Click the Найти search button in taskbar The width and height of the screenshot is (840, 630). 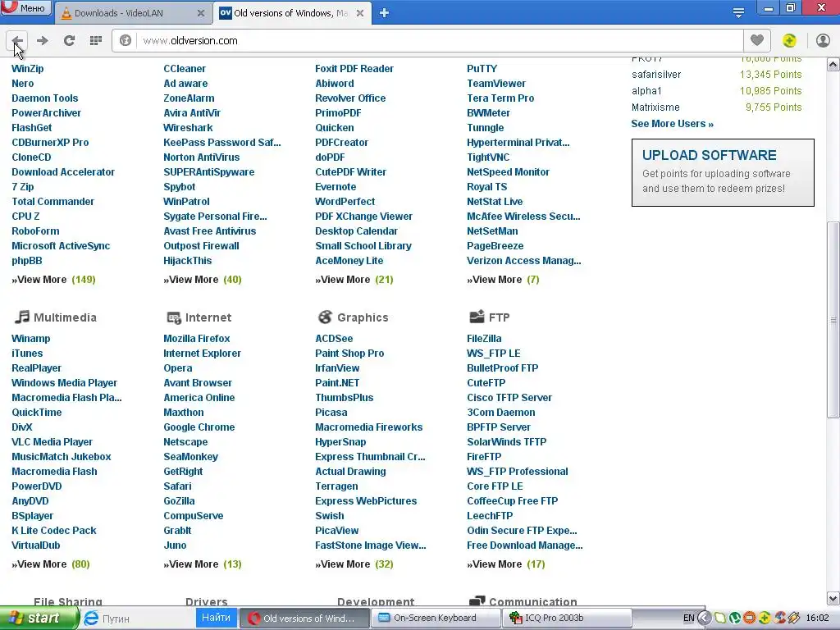(216, 618)
